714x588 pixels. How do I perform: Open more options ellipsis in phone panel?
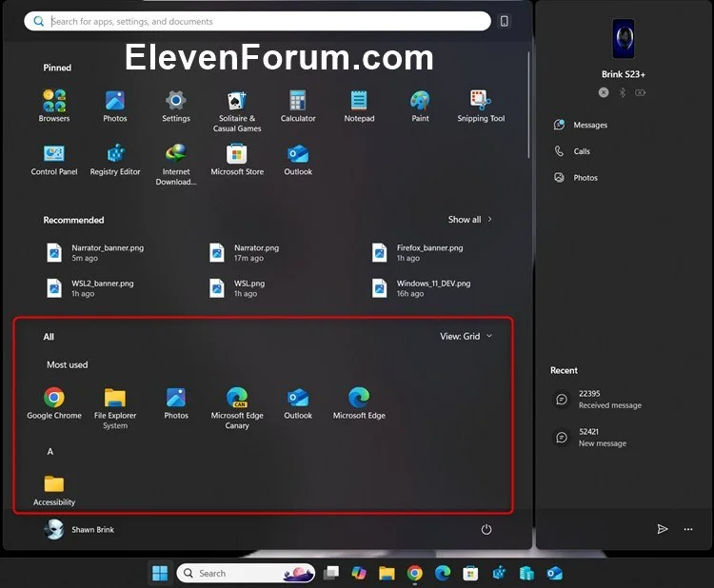(x=688, y=529)
